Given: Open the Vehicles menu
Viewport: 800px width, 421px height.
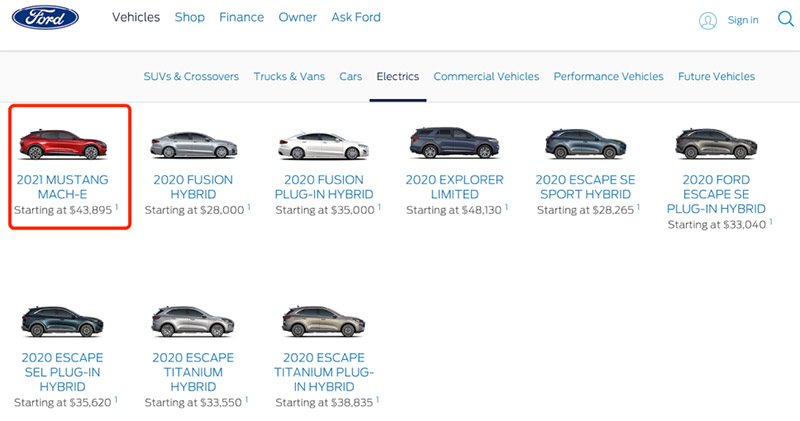Looking at the screenshot, I should tap(136, 18).
